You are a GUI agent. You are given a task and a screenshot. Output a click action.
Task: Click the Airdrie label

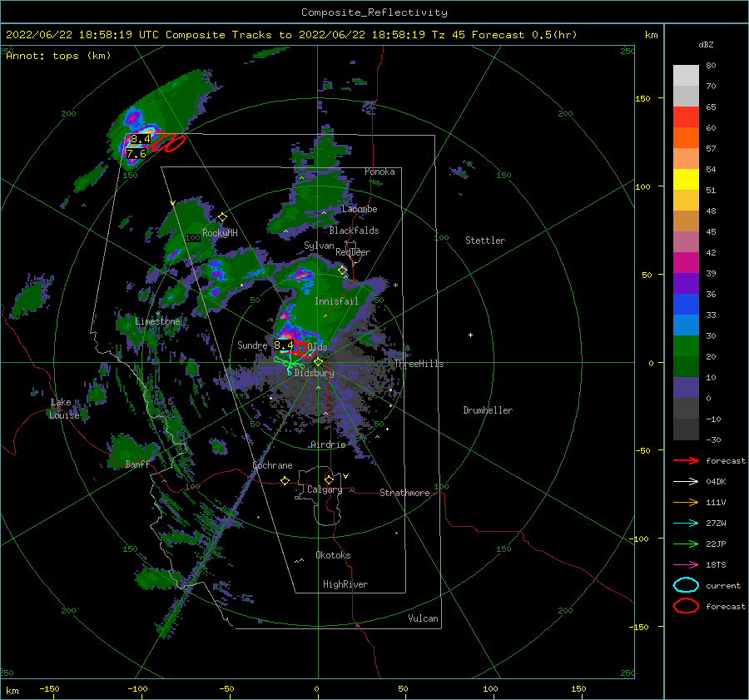328,444
